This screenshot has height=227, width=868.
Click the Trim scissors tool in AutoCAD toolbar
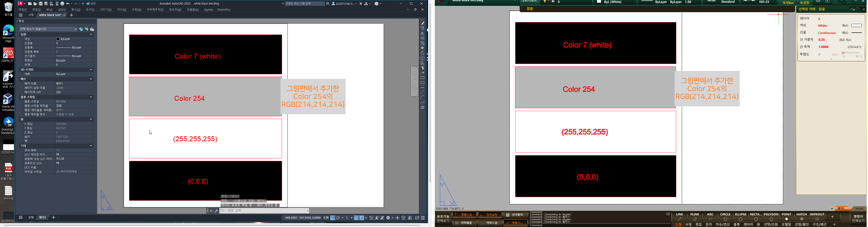(x=423, y=68)
